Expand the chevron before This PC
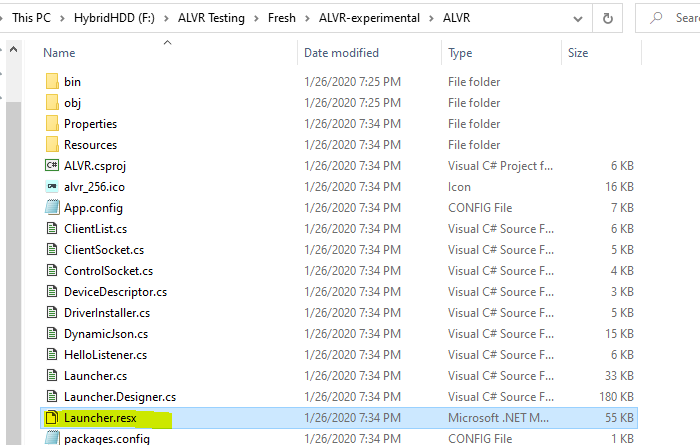 point(1,18)
